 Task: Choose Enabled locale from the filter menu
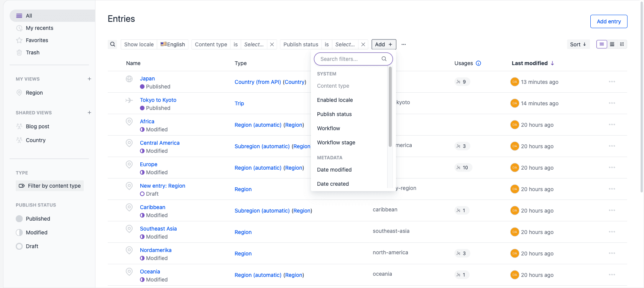coord(335,100)
